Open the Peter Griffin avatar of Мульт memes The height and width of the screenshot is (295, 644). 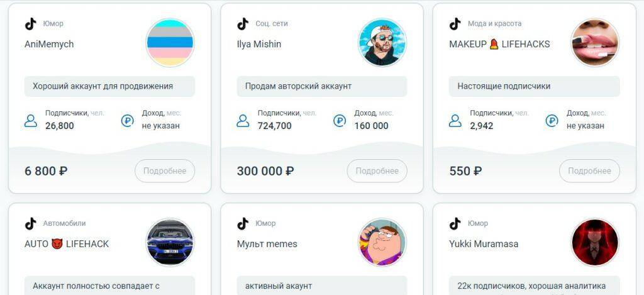(382, 242)
